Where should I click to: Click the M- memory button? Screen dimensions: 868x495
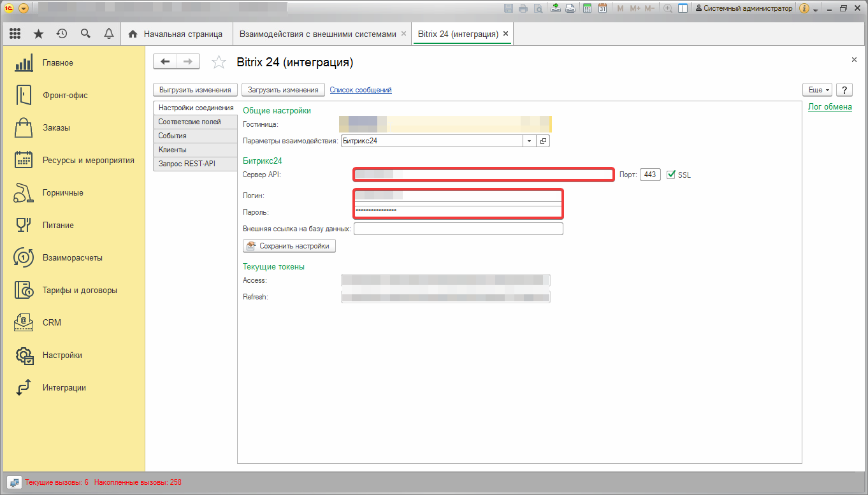649,8
